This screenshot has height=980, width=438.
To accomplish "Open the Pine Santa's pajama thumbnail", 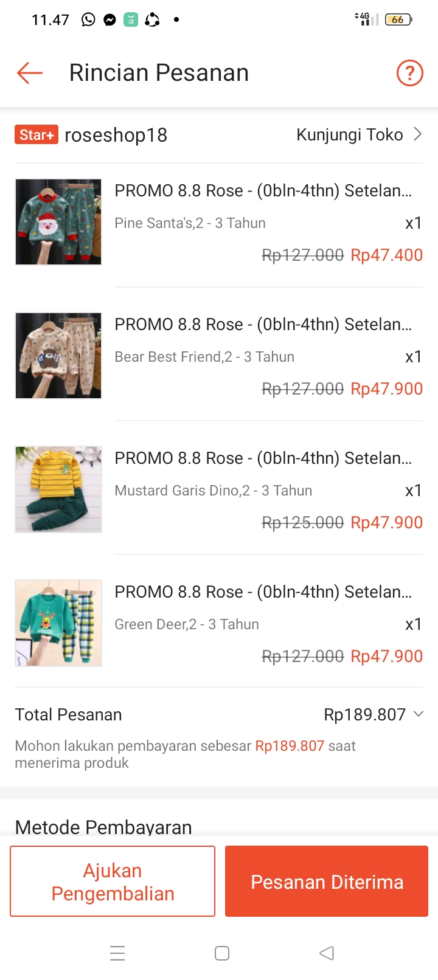I will tap(58, 222).
